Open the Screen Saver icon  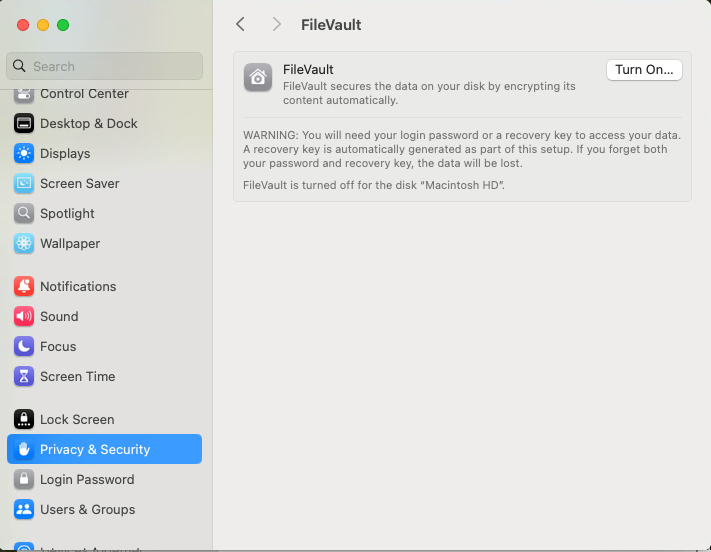[24, 183]
